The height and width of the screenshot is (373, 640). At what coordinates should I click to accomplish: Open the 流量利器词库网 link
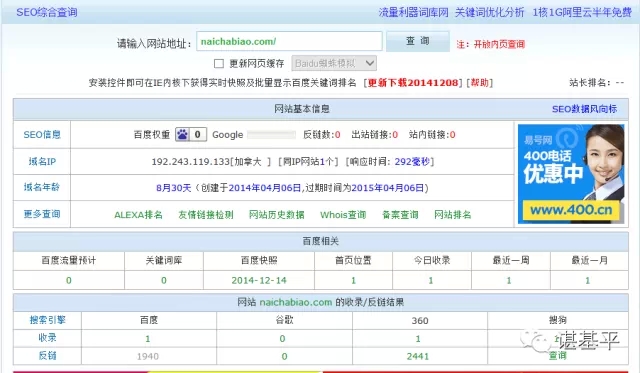pos(413,12)
